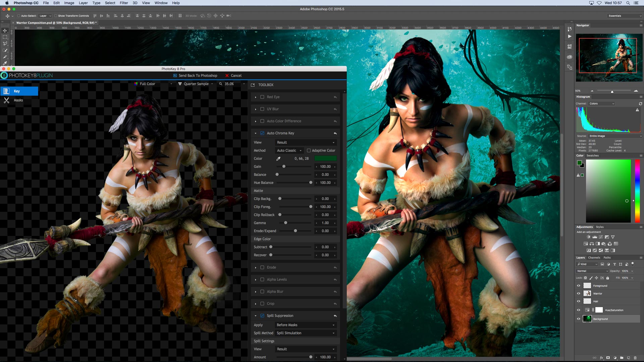This screenshot has width=644, height=362.
Task: Click the Gain slider handle
Action: pyautogui.click(x=284, y=167)
